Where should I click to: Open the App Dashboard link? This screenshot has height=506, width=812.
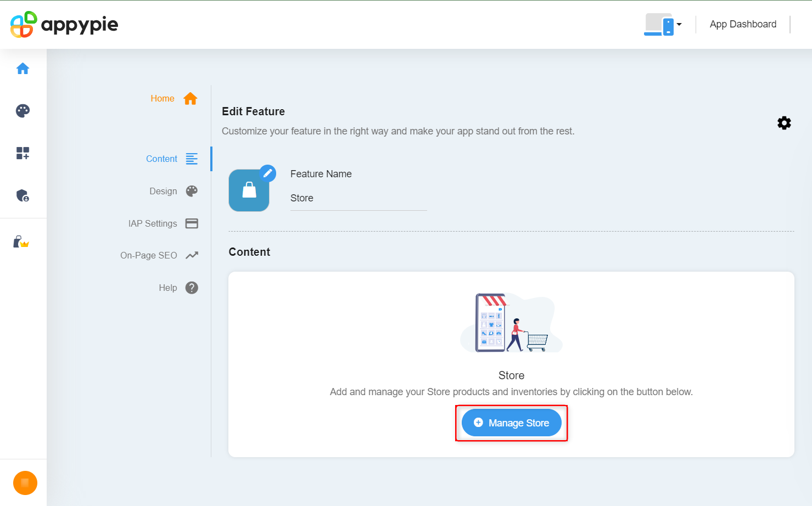coord(742,24)
